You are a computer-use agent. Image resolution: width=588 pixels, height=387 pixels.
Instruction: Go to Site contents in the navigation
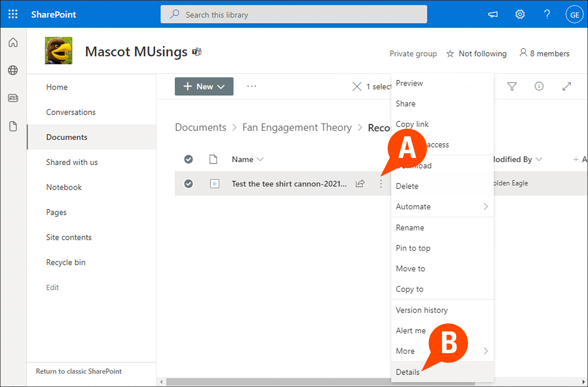(69, 237)
